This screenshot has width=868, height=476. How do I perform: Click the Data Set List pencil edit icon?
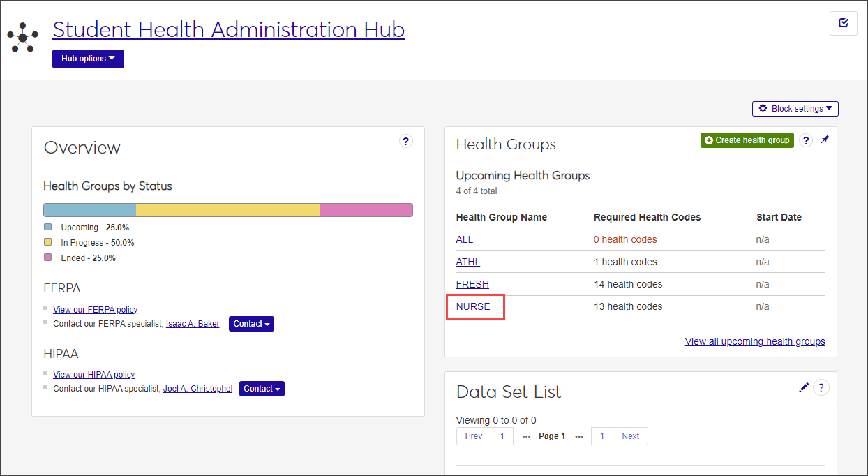click(x=804, y=387)
